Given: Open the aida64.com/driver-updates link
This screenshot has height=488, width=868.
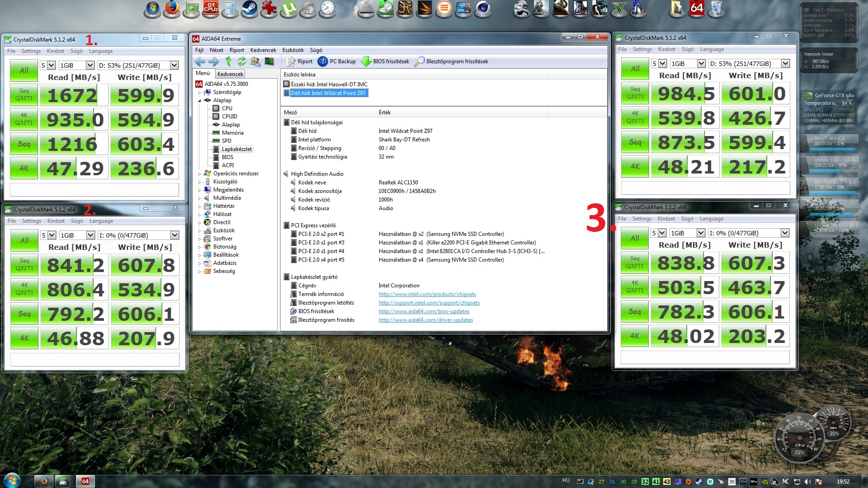Looking at the screenshot, I should click(426, 320).
